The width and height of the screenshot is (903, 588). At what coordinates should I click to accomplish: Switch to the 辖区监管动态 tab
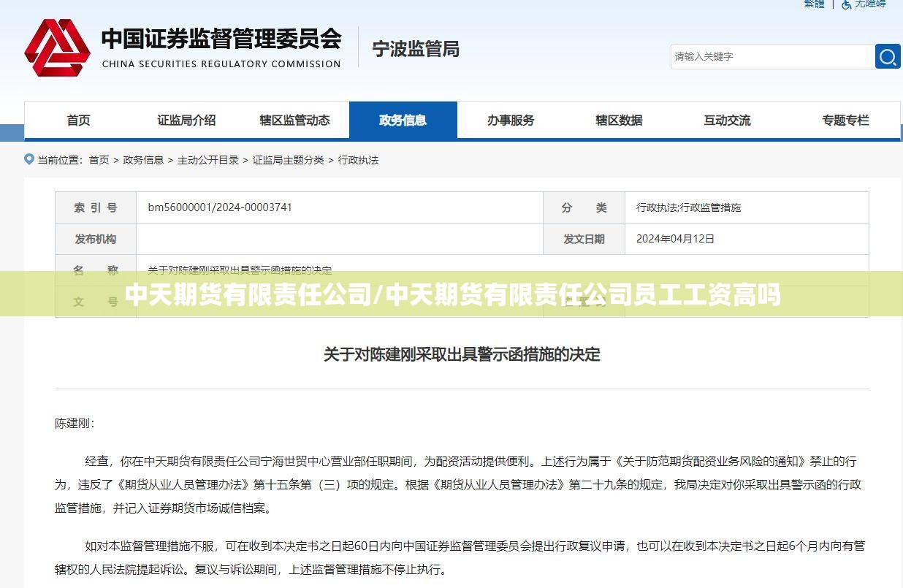(294, 120)
